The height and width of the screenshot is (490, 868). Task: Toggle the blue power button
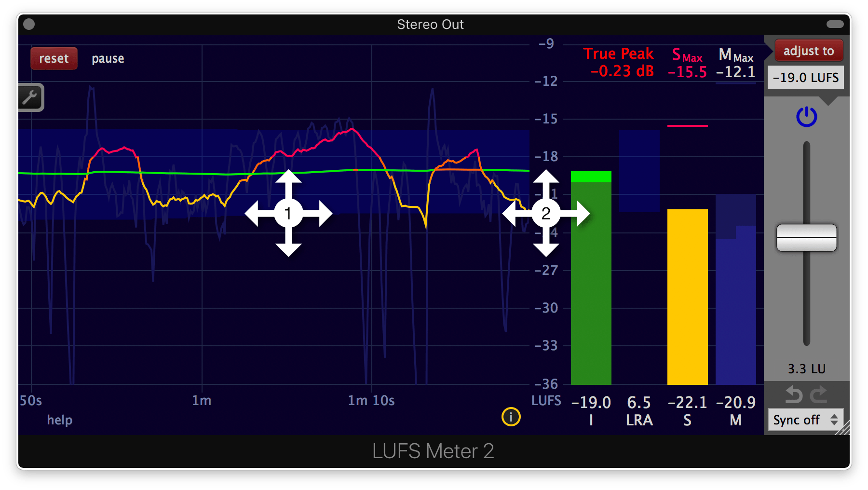pos(806,117)
